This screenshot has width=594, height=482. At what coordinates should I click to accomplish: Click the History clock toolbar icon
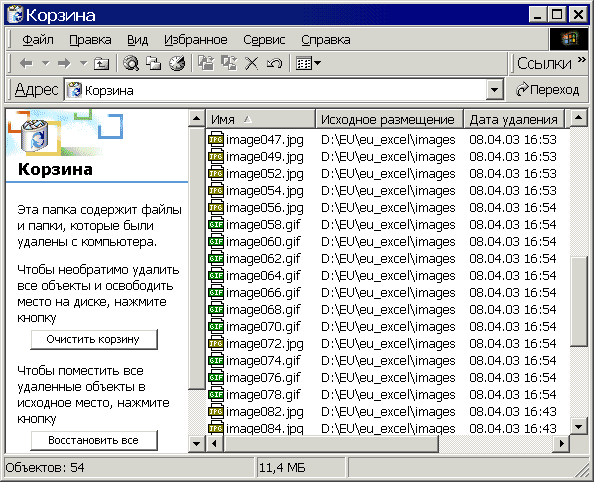[177, 63]
